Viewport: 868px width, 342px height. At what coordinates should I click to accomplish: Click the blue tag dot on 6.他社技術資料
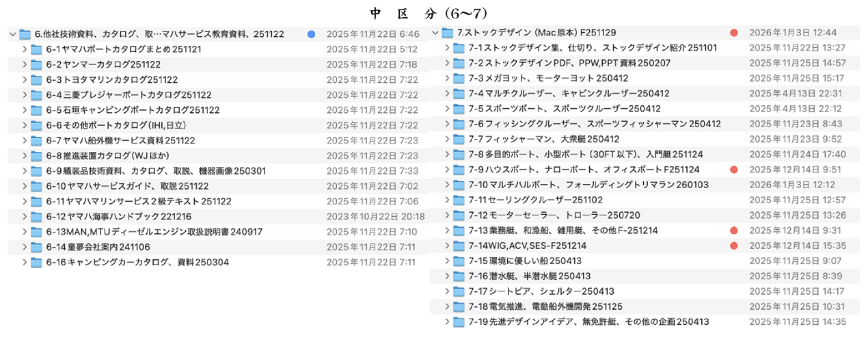[312, 34]
